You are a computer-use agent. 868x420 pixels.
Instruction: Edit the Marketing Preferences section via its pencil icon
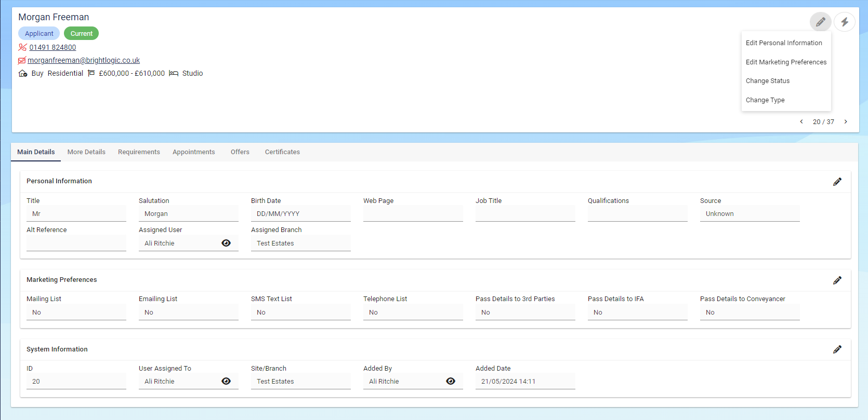837,280
